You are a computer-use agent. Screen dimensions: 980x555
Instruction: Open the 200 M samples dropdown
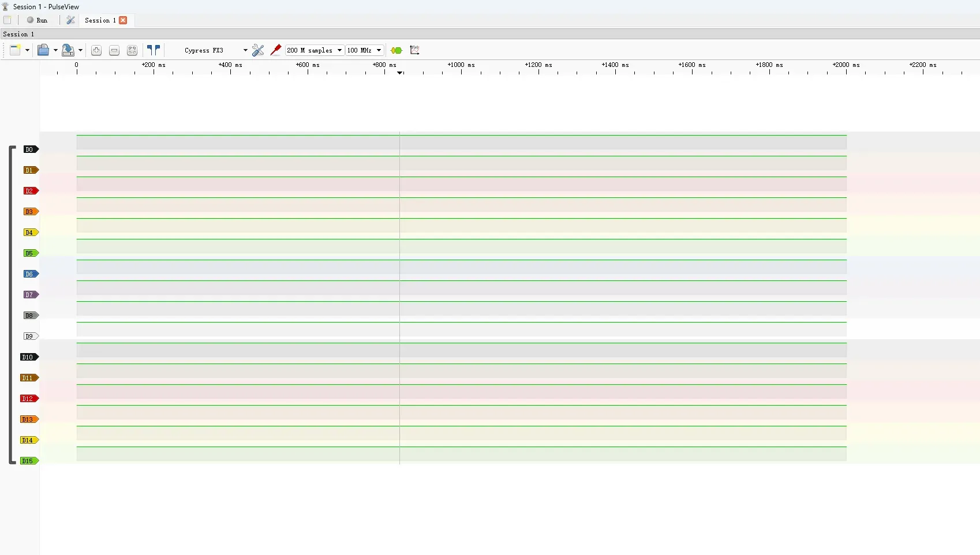click(315, 50)
